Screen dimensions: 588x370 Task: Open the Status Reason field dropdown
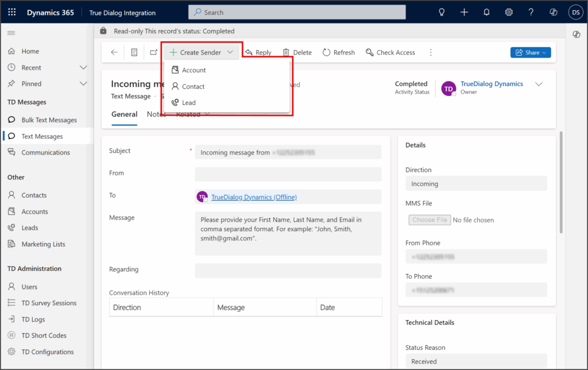tap(476, 361)
